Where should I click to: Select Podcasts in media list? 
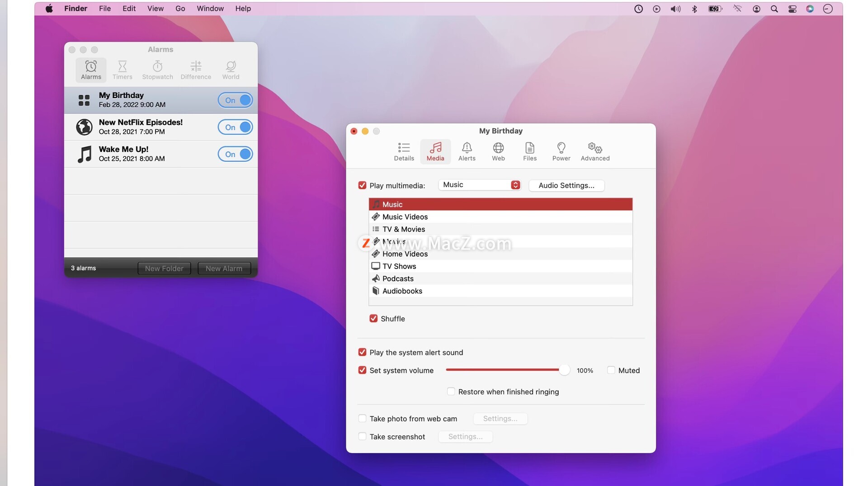[500, 278]
